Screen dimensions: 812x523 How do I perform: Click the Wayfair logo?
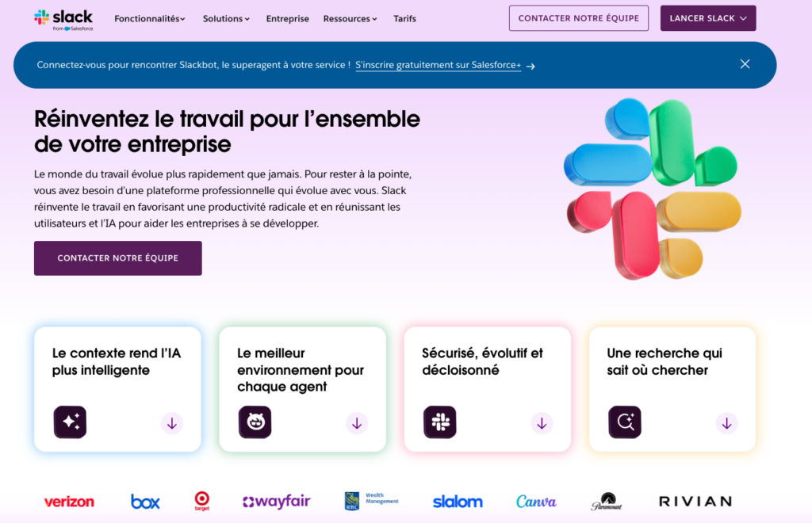coord(276,501)
